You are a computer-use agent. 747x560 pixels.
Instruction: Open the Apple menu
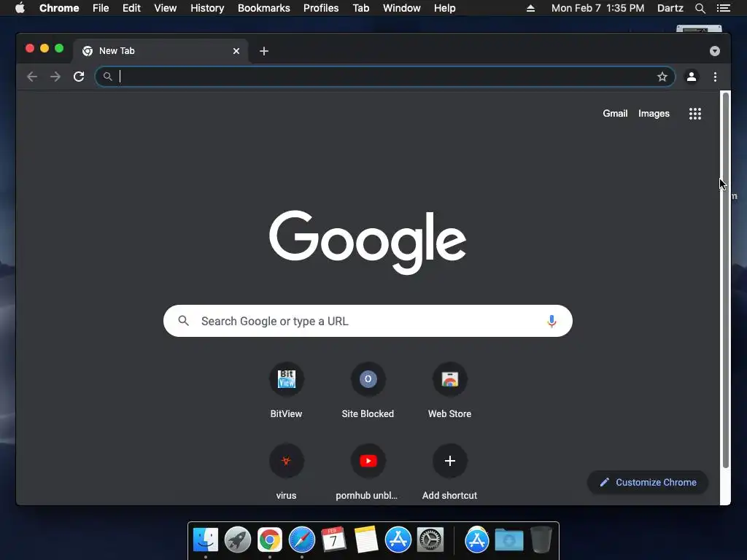(20, 8)
